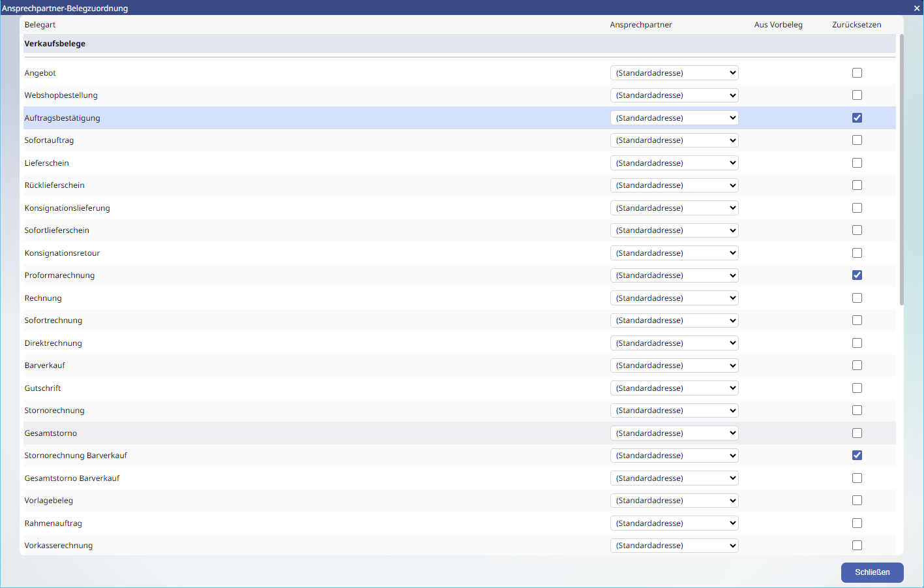This screenshot has width=924, height=588.
Task: Uncheck Zurücksetzen for Stornorechnung Barverkauf
Action: point(857,456)
